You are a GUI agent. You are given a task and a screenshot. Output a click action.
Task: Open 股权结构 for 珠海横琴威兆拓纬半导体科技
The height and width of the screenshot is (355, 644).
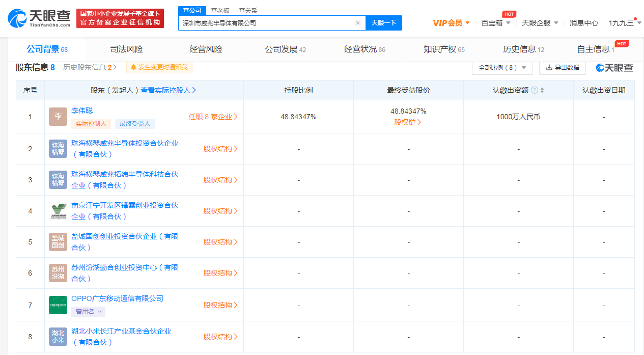pos(220,180)
